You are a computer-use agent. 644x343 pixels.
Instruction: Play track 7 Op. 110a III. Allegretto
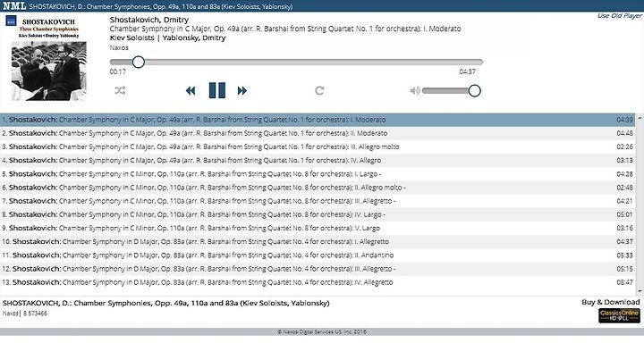point(318,201)
